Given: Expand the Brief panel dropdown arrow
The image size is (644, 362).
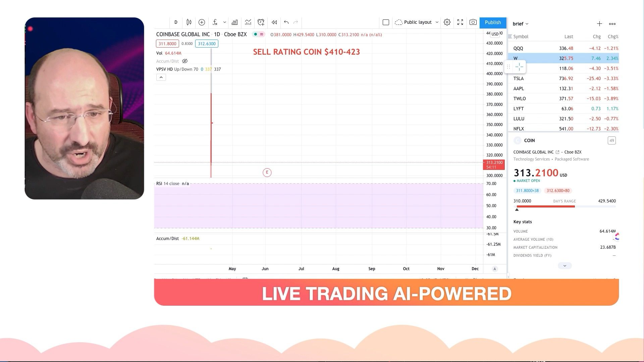Looking at the screenshot, I should pos(527,24).
